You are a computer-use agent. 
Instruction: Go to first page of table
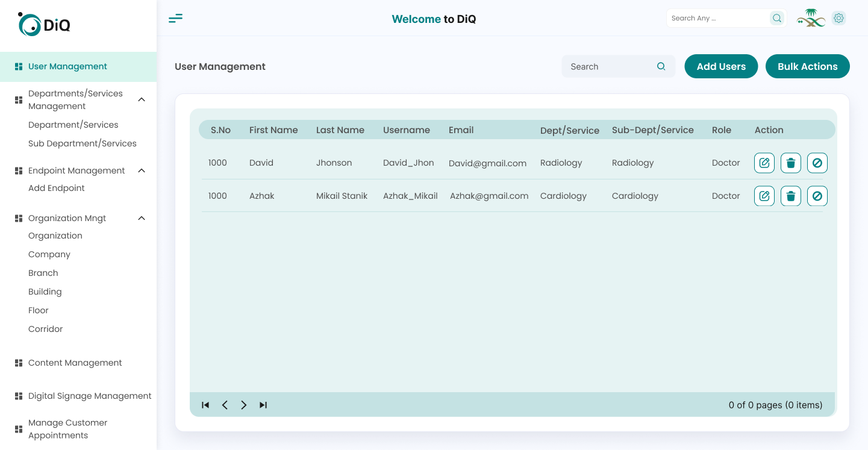205,405
